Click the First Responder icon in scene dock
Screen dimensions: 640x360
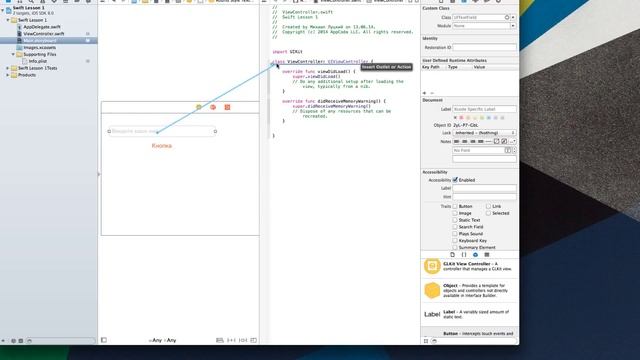pyautogui.click(x=213, y=107)
